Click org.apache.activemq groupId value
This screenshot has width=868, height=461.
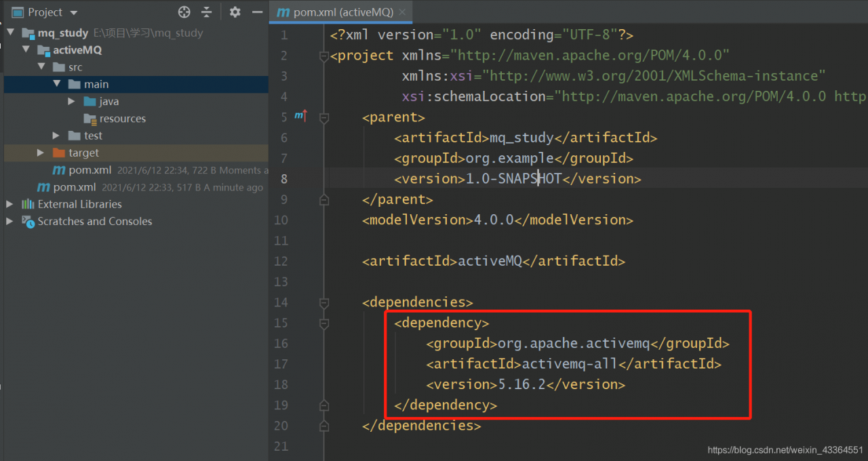(x=574, y=344)
